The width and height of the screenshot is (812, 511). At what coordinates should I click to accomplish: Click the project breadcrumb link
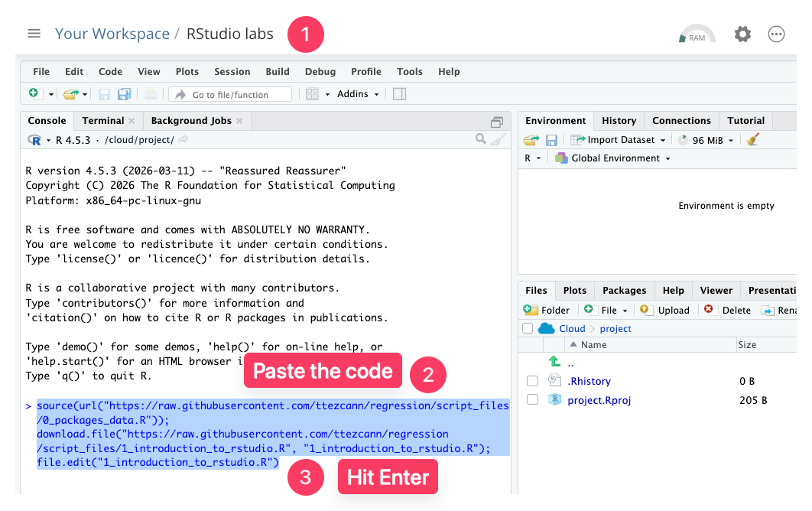point(615,329)
